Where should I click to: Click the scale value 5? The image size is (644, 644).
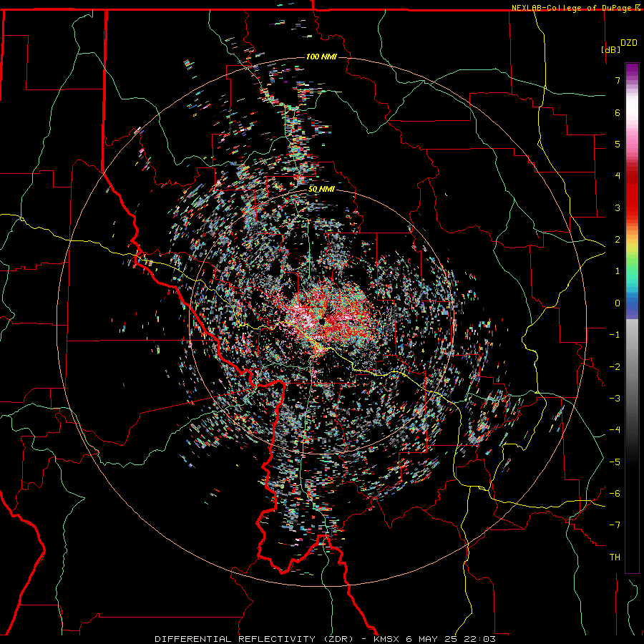[618, 144]
